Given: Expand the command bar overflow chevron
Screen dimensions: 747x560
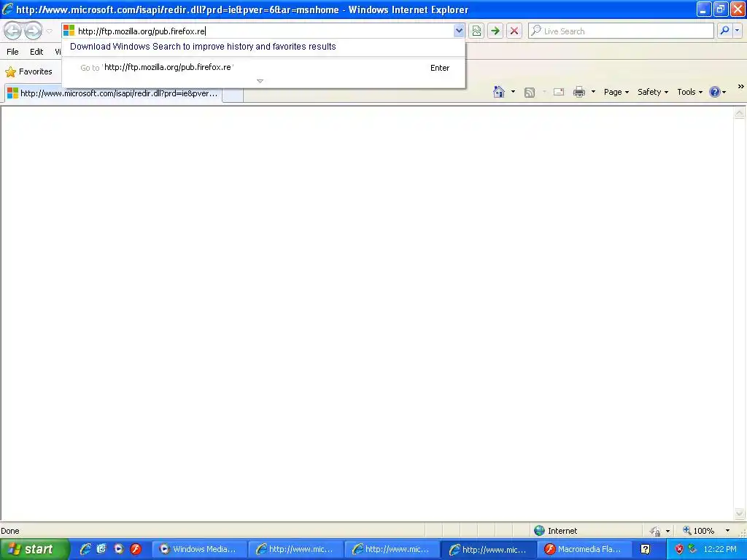Looking at the screenshot, I should point(741,87).
